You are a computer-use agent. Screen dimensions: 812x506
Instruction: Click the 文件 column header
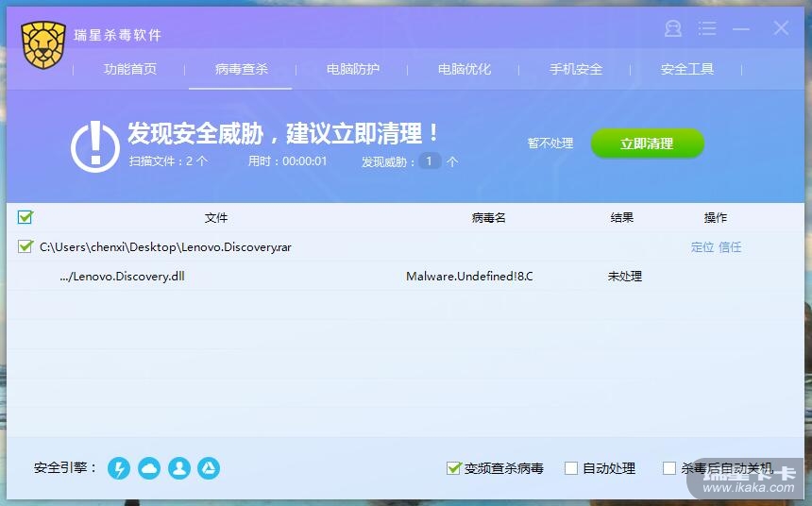point(216,218)
